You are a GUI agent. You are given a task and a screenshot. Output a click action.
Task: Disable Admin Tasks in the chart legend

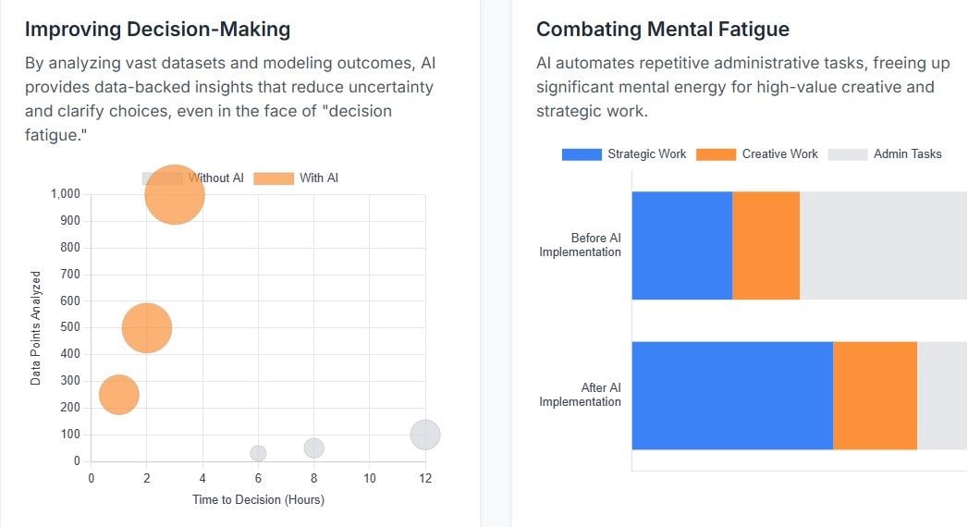click(x=907, y=154)
